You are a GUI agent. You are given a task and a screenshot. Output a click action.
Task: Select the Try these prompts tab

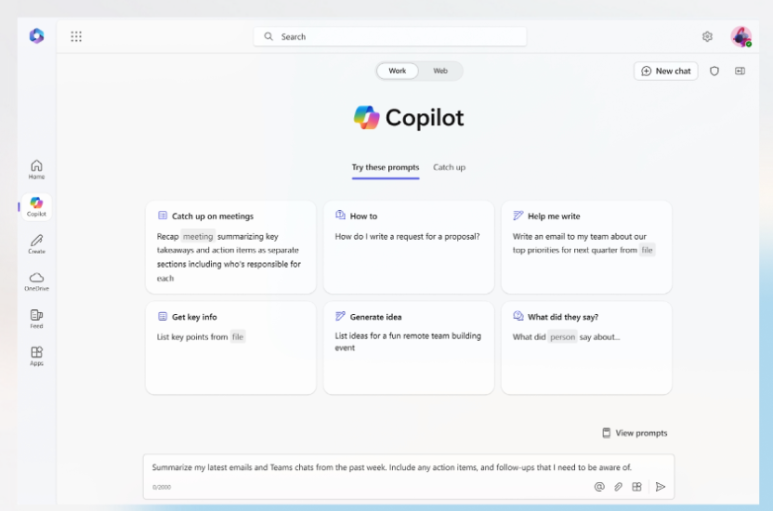point(386,168)
